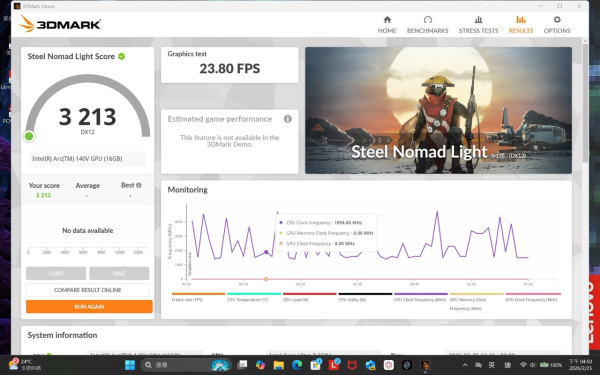Open File Explorer from taskbar
This screenshot has height=375, width=600.
coord(279,365)
